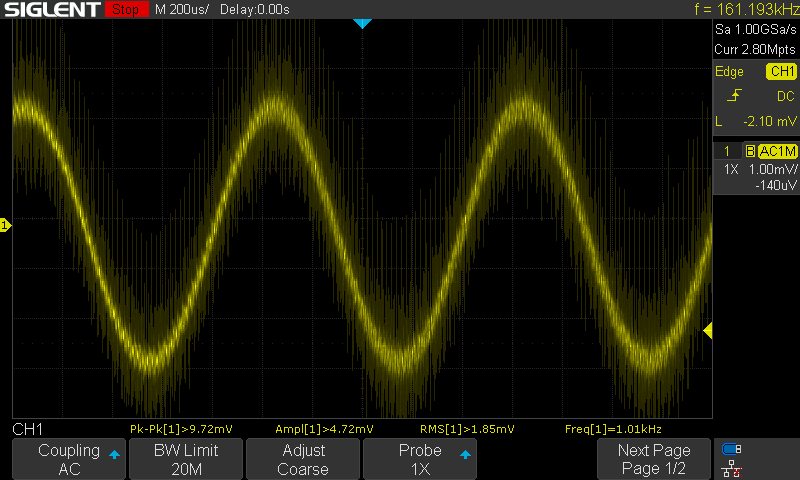The image size is (800, 480).
Task: Click the Pk-Pk[1]>9.72mV measurement
Action: coord(181,429)
